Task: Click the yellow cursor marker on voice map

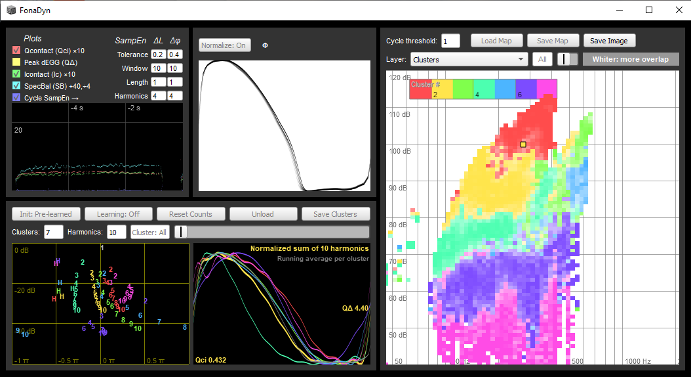Action: [x=523, y=144]
